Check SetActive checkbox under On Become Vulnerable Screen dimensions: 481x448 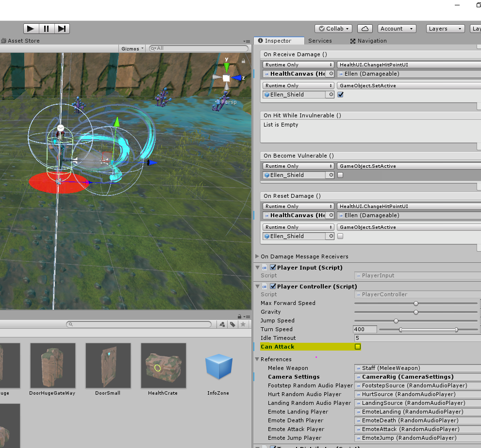[341, 175]
